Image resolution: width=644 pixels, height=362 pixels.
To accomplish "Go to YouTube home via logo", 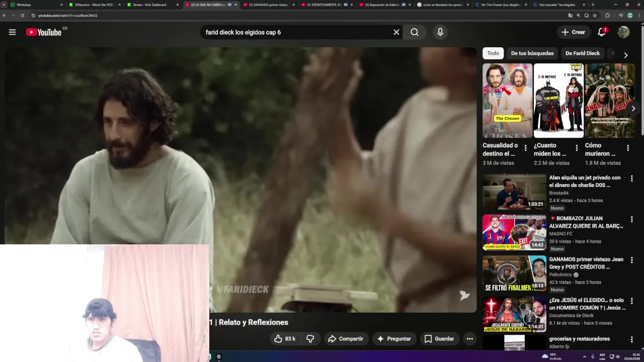I will [44, 32].
